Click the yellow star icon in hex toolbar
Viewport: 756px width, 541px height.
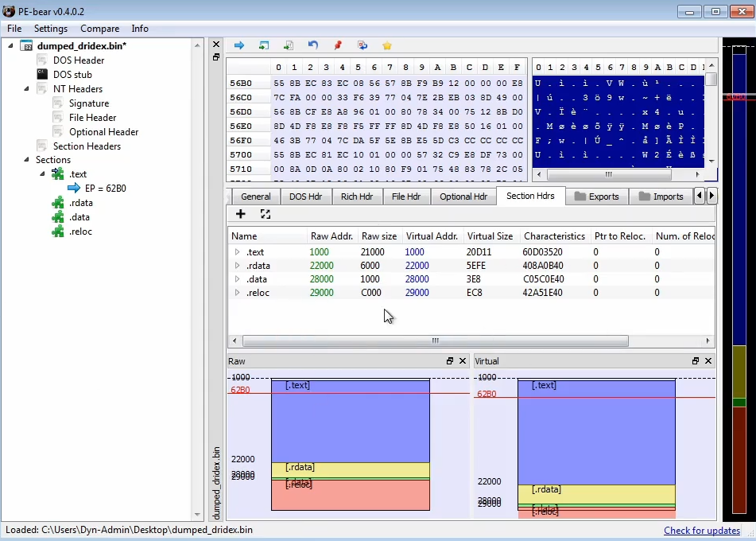387,46
